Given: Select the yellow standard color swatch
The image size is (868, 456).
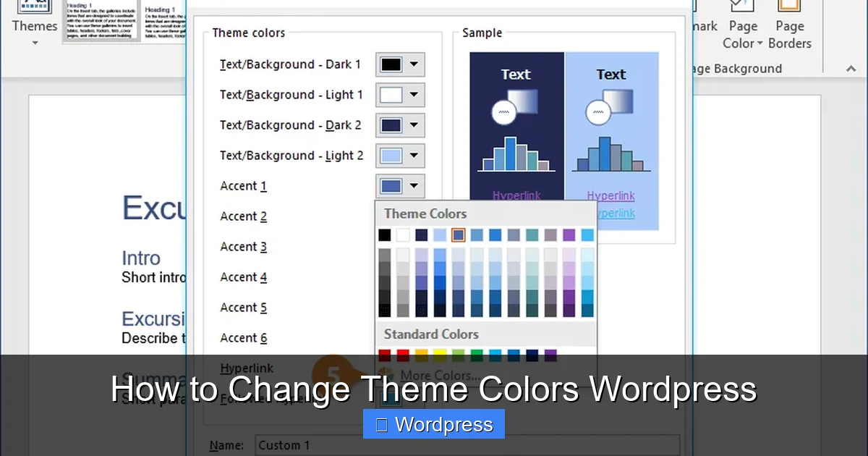Looking at the screenshot, I should 440,355.
